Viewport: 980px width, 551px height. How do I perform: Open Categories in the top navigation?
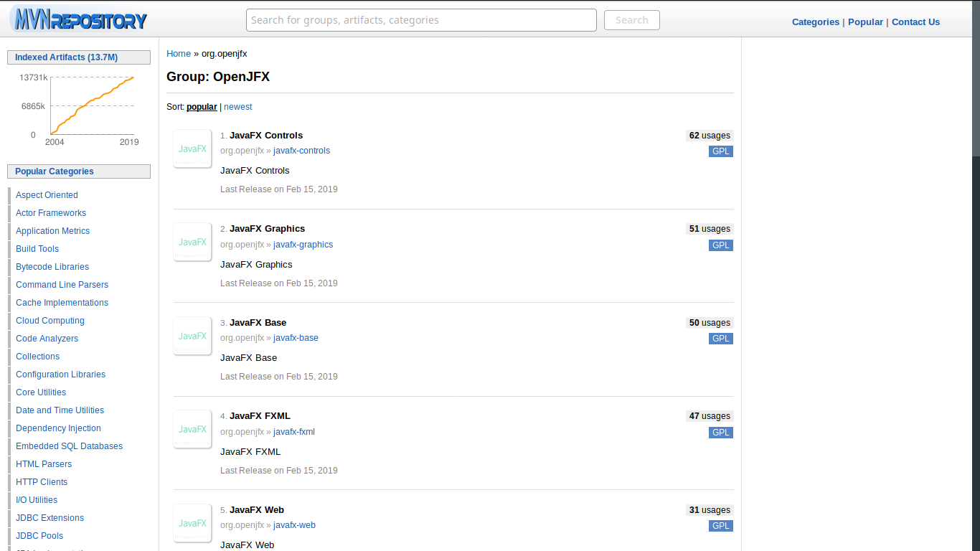point(816,22)
